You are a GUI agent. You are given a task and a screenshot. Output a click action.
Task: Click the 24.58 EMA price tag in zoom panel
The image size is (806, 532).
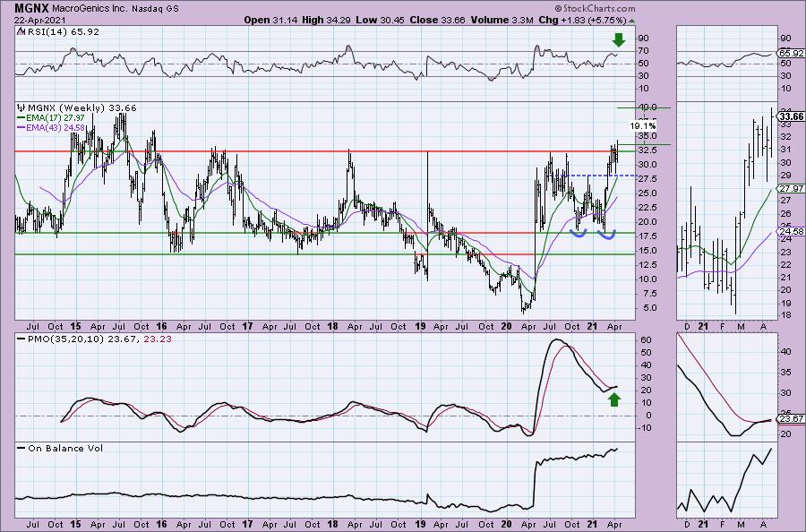pyautogui.click(x=791, y=232)
